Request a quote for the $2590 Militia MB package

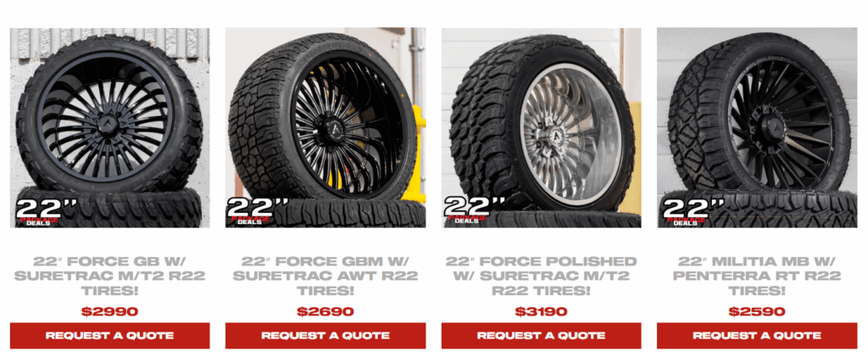[x=757, y=335]
